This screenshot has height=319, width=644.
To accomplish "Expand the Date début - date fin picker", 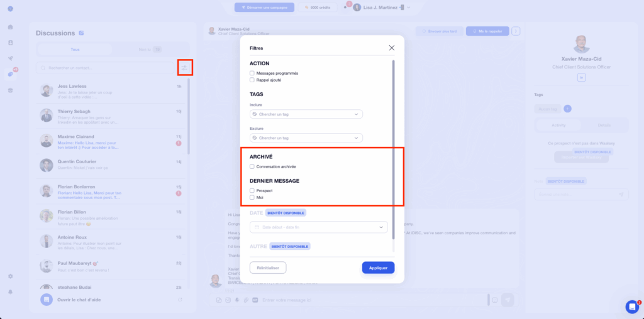I will [x=318, y=227].
